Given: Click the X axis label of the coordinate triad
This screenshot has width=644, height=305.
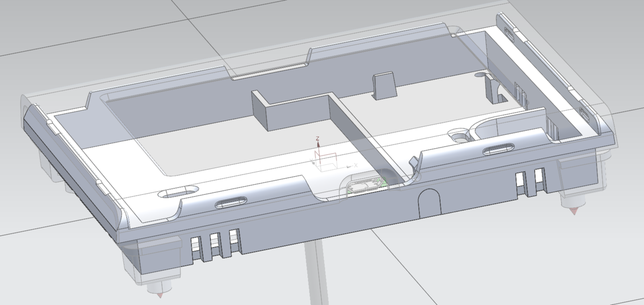Looking at the screenshot, I should click(355, 166).
